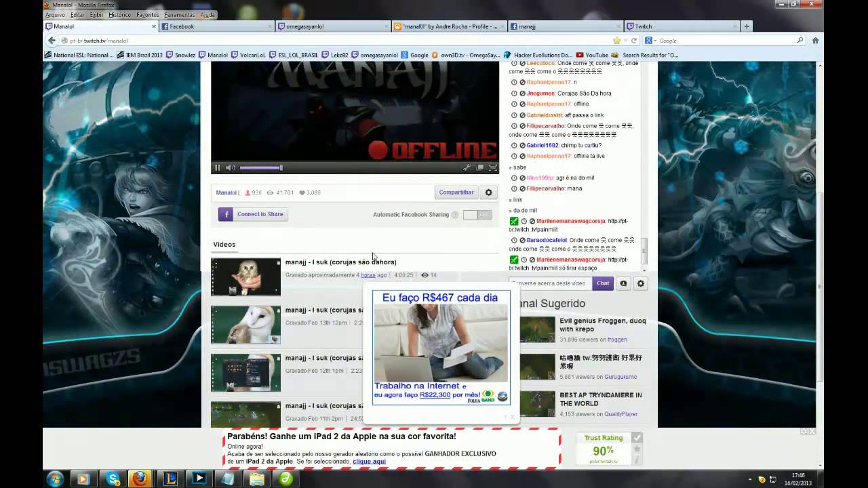Open channel settings gear beside Compartilhar

click(488, 192)
